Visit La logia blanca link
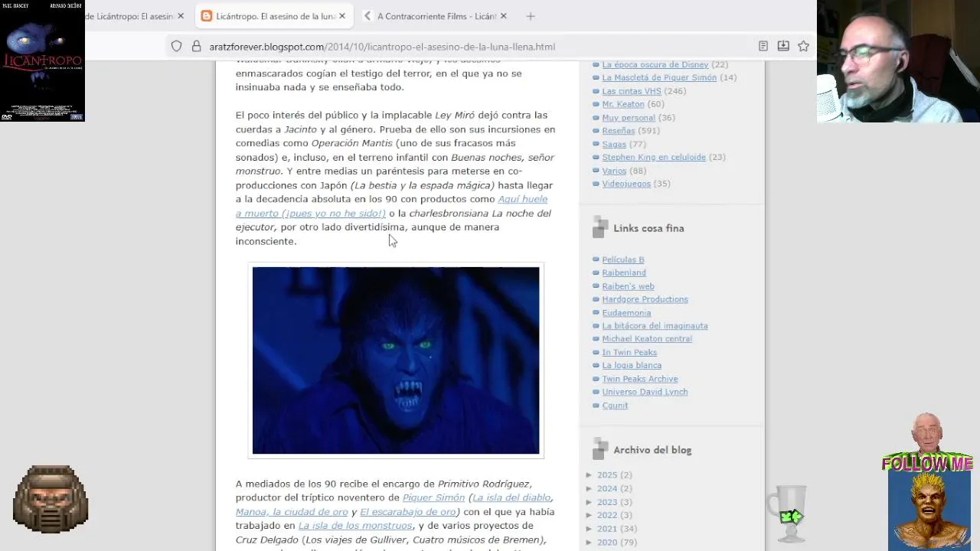 click(632, 365)
